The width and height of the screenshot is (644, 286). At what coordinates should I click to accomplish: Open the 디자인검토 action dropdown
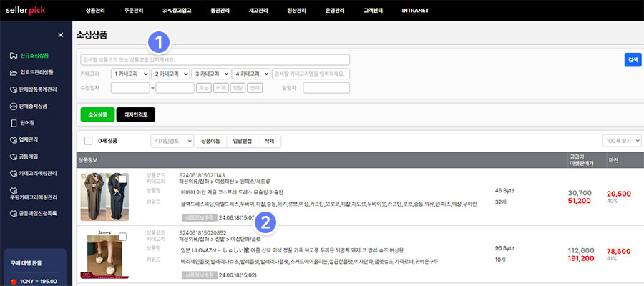172,141
